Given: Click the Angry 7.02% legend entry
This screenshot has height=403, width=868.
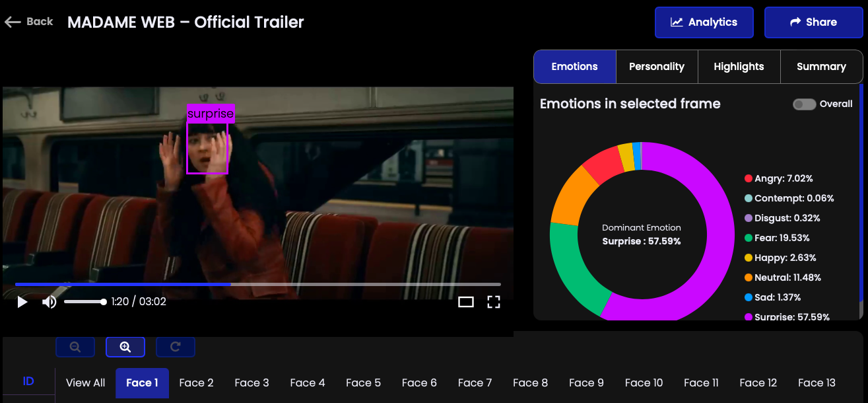Looking at the screenshot, I should click(x=779, y=178).
